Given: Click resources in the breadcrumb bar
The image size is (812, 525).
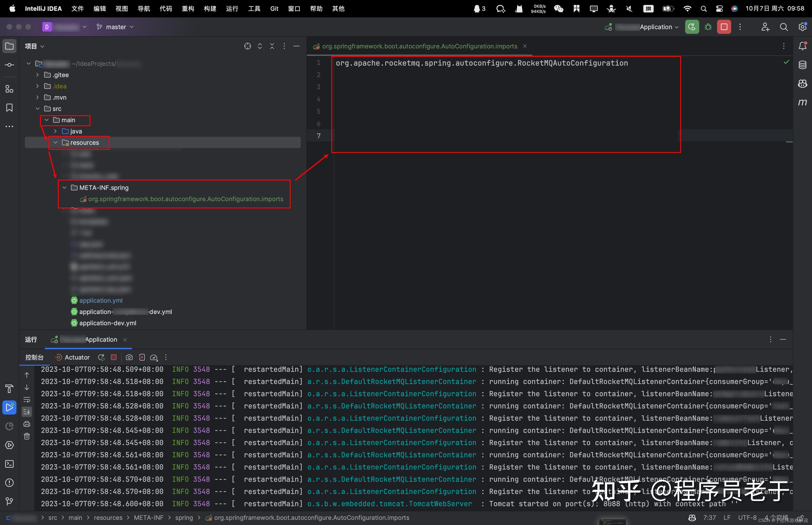Looking at the screenshot, I should point(108,517).
